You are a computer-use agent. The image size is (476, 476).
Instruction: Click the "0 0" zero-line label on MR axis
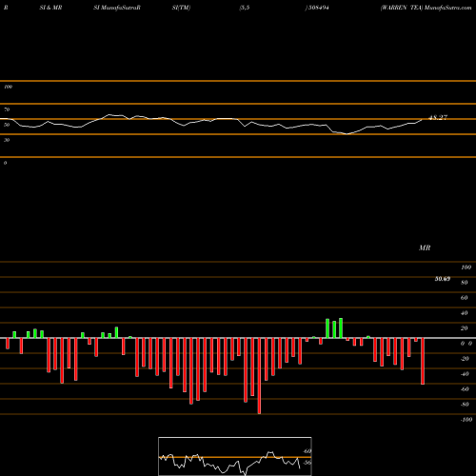(x=466, y=344)
